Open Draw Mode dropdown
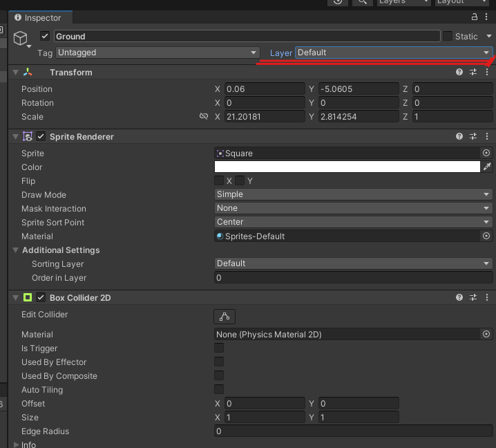The width and height of the screenshot is (496, 448). click(x=353, y=194)
